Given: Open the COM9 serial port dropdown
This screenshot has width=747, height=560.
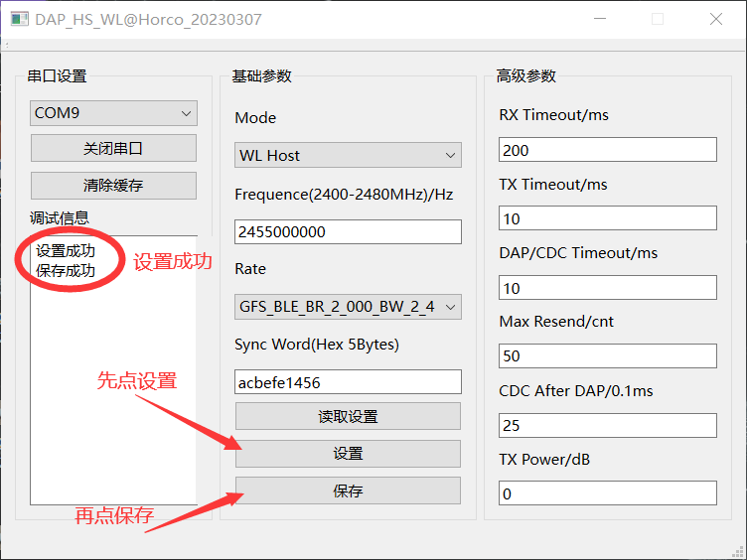Looking at the screenshot, I should (114, 113).
